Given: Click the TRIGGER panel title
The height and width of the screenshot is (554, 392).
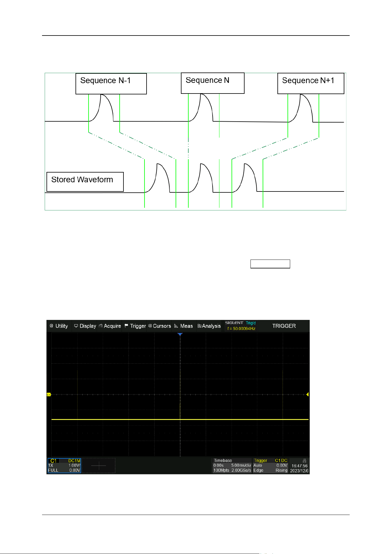Looking at the screenshot, I should [284, 326].
